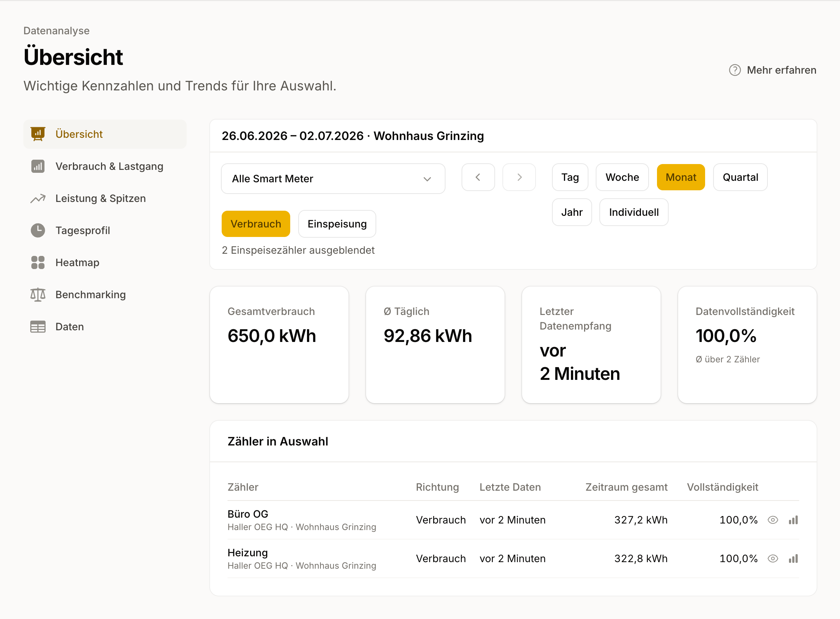
Task: Open the bar chart for Büro OG
Action: coord(794,520)
